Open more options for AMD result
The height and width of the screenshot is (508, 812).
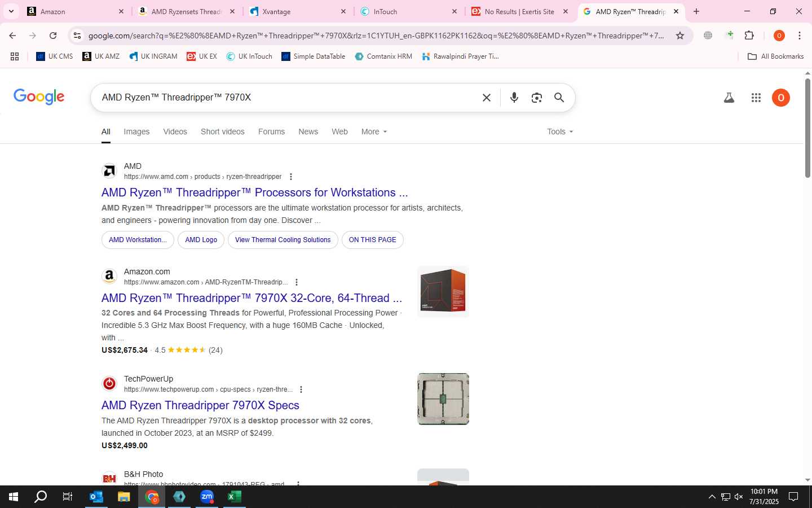pyautogui.click(x=291, y=177)
